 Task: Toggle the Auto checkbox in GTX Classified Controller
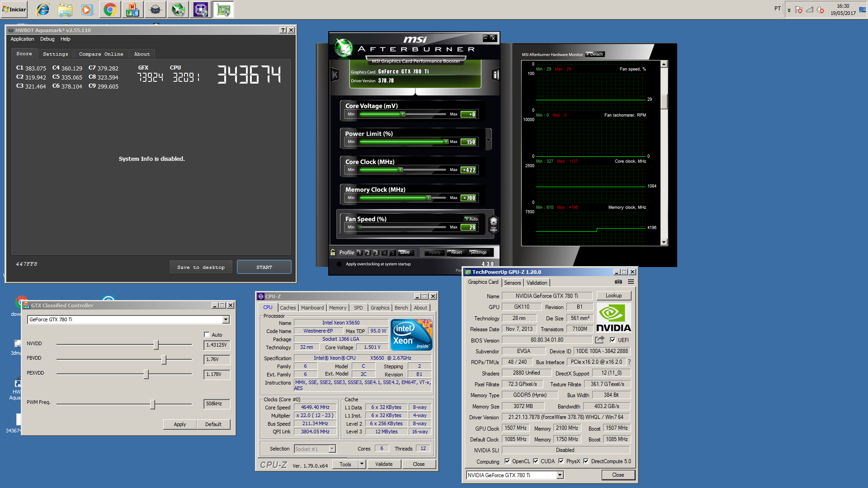[207, 334]
